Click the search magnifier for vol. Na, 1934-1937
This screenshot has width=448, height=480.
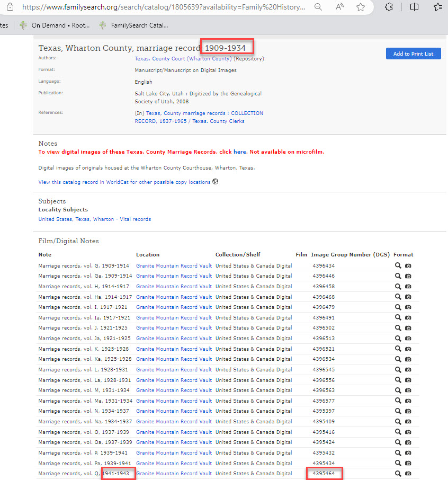[x=398, y=422]
